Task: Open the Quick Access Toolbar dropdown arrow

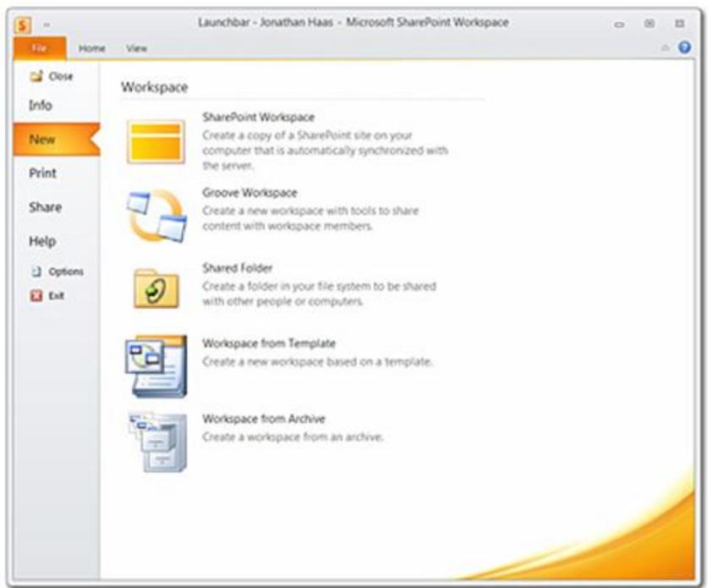Action: coord(47,25)
